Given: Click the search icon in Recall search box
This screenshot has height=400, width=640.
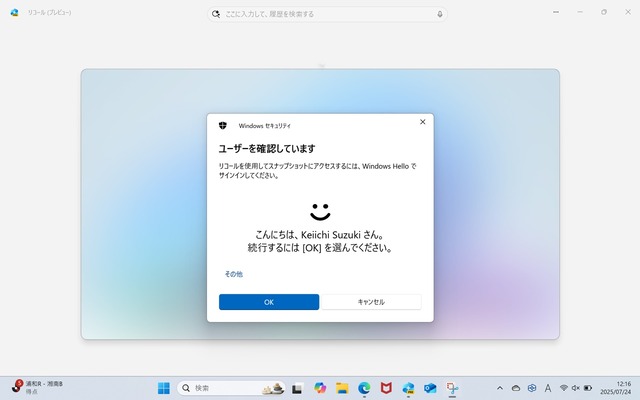Looking at the screenshot, I should (x=216, y=14).
